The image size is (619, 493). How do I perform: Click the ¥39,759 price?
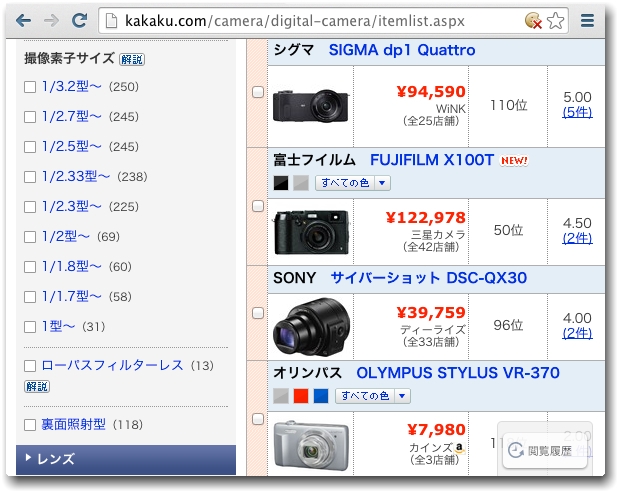[x=431, y=313]
